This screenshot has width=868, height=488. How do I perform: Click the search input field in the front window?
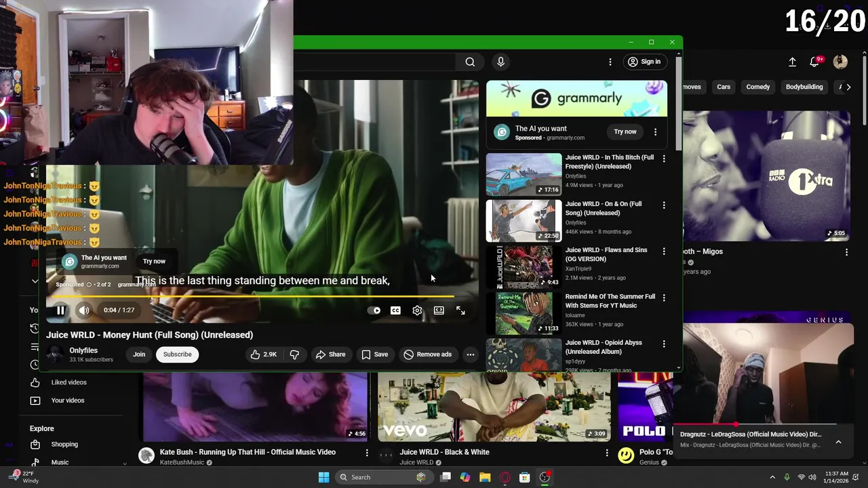[x=375, y=62]
